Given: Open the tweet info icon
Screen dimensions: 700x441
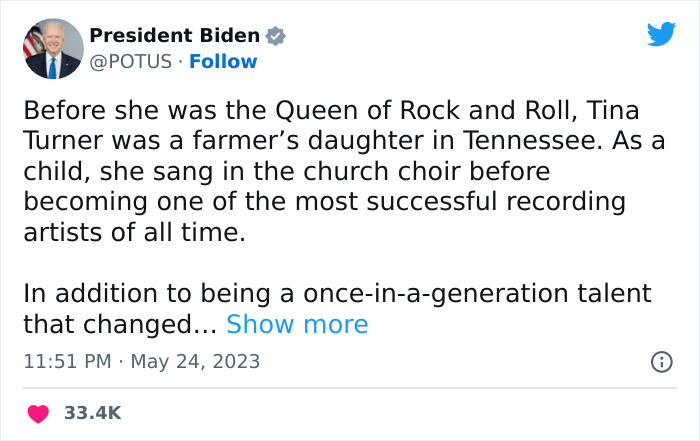Looking at the screenshot, I should point(661,362).
